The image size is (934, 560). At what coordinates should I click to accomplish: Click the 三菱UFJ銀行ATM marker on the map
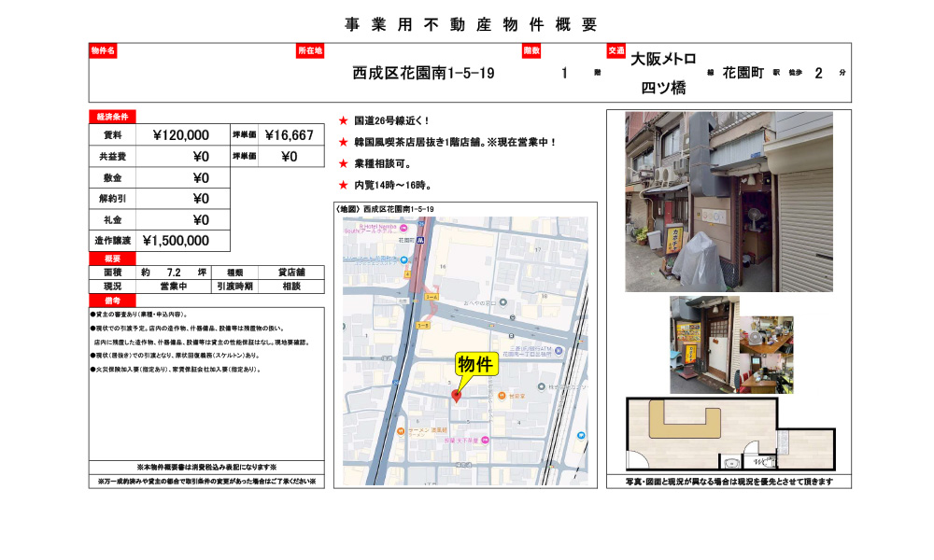tap(559, 351)
